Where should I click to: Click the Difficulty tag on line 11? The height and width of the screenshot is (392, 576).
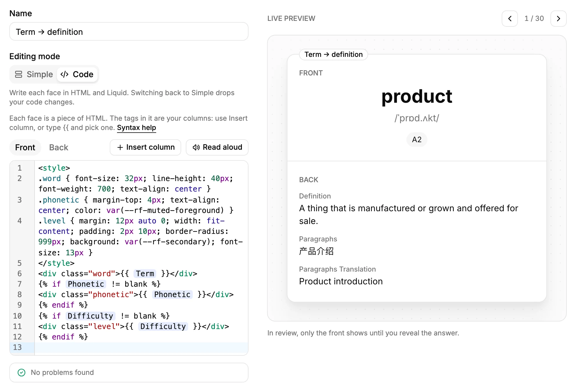(x=163, y=326)
